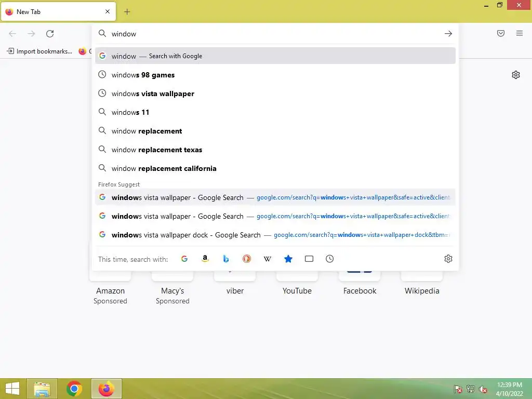The image size is (532, 399).
Task: Choose 'windows 11' search suggestion
Action: click(x=275, y=112)
